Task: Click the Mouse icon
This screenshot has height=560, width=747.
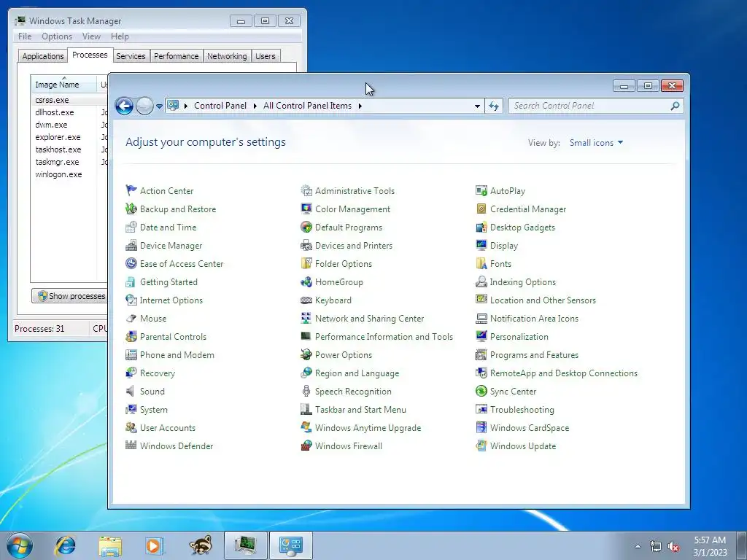Action: [131, 318]
